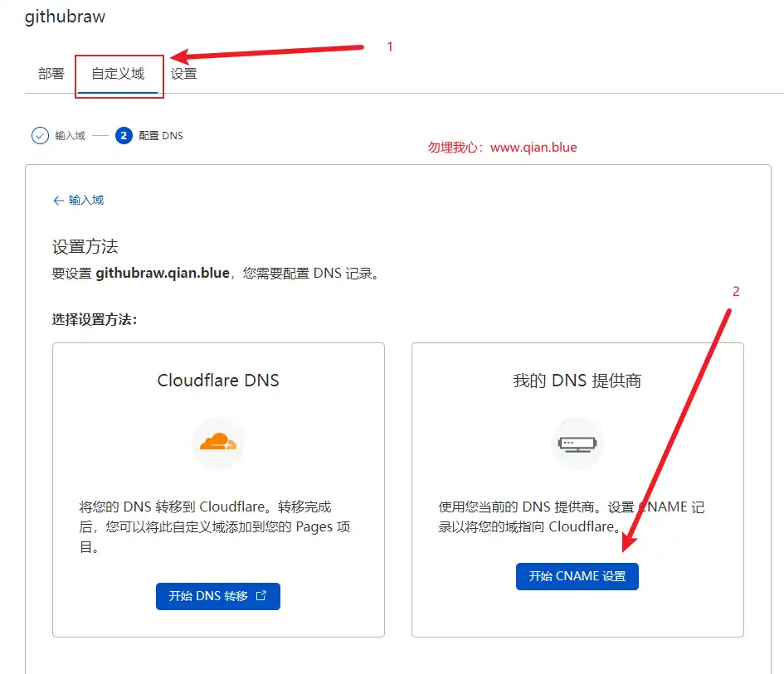Click the orange Cloudflare cloud logo
The height and width of the screenshot is (674, 784).
coord(218,443)
